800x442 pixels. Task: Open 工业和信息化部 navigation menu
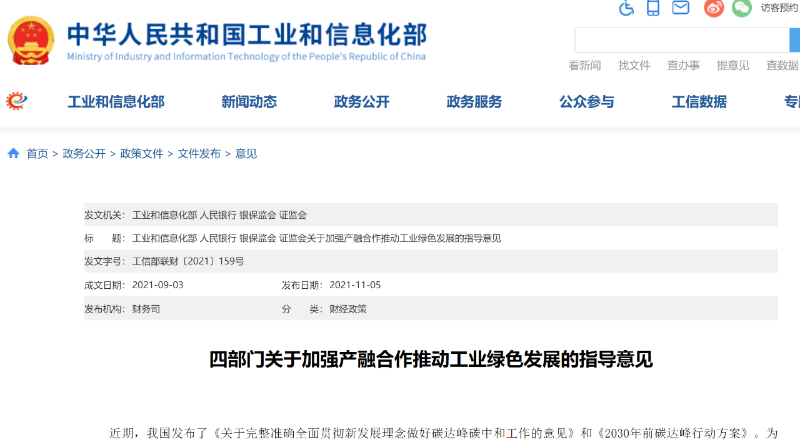coord(116,102)
